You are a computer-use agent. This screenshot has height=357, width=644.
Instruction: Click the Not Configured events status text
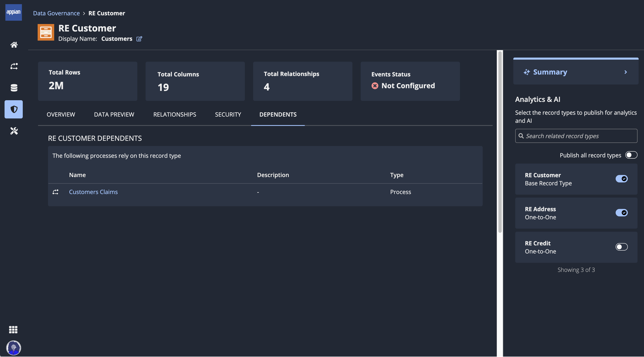408,86
